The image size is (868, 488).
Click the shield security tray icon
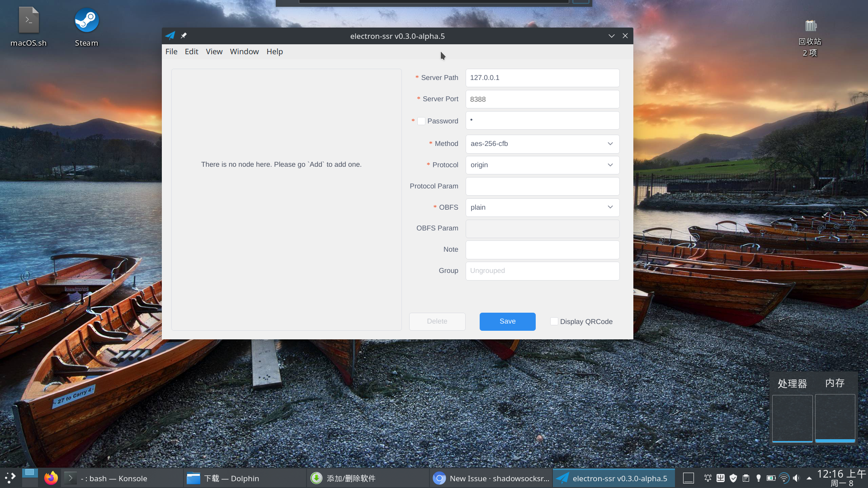[x=733, y=478]
